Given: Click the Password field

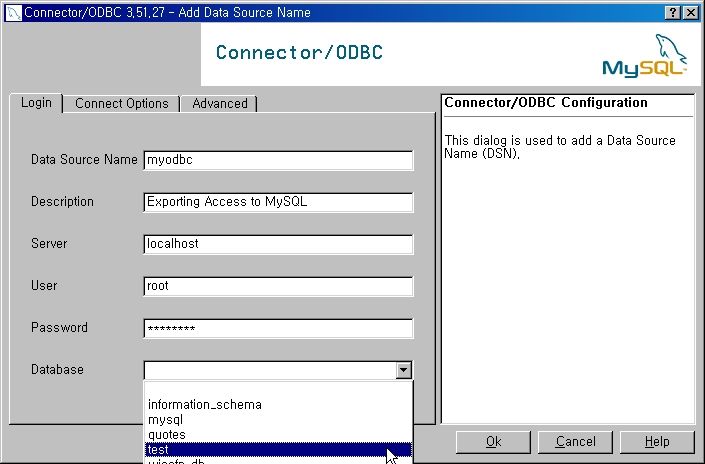Looking at the screenshot, I should pyautogui.click(x=278, y=328).
